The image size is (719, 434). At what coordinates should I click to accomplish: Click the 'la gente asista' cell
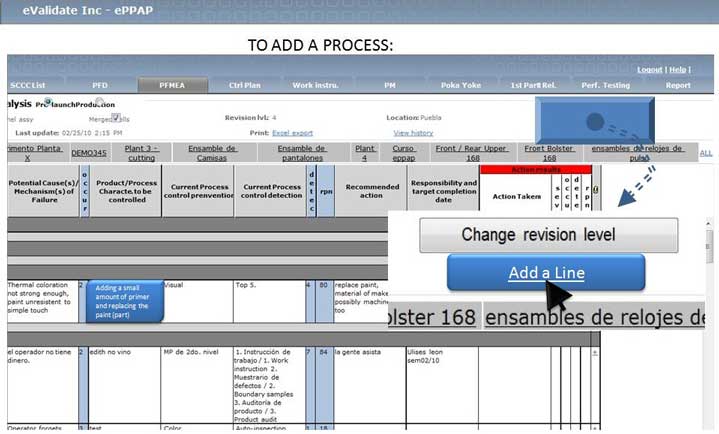pyautogui.click(x=370, y=384)
